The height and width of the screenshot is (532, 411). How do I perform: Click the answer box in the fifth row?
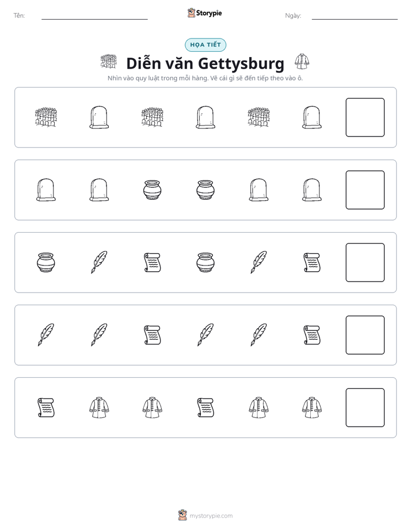coord(365,408)
